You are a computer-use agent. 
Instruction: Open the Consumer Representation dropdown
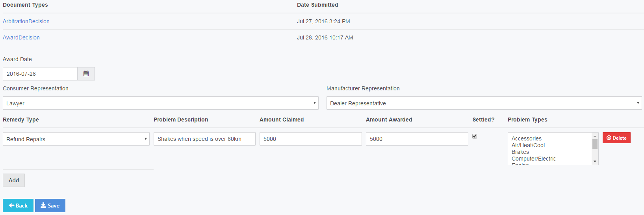click(x=160, y=103)
